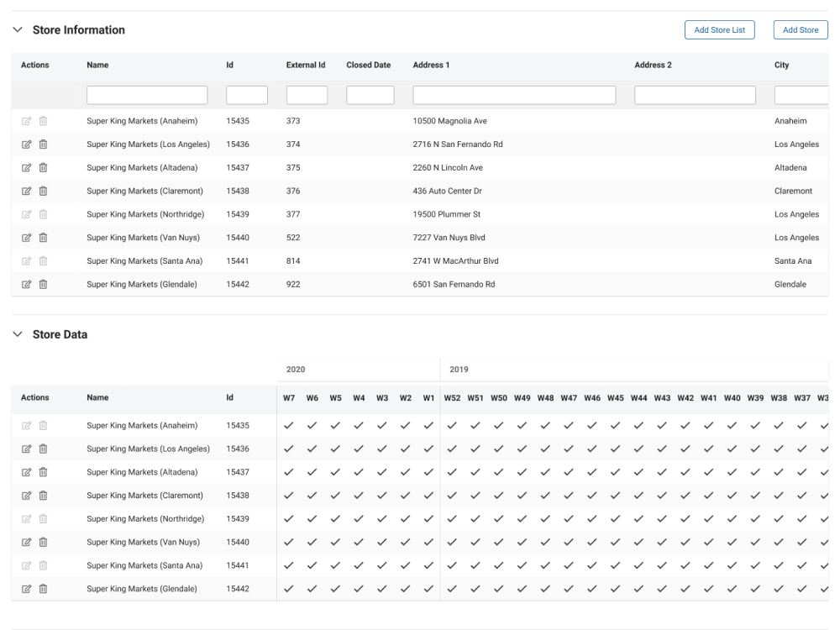
Task: Select address 7227 Van Nuys Blvd
Action: [449, 238]
